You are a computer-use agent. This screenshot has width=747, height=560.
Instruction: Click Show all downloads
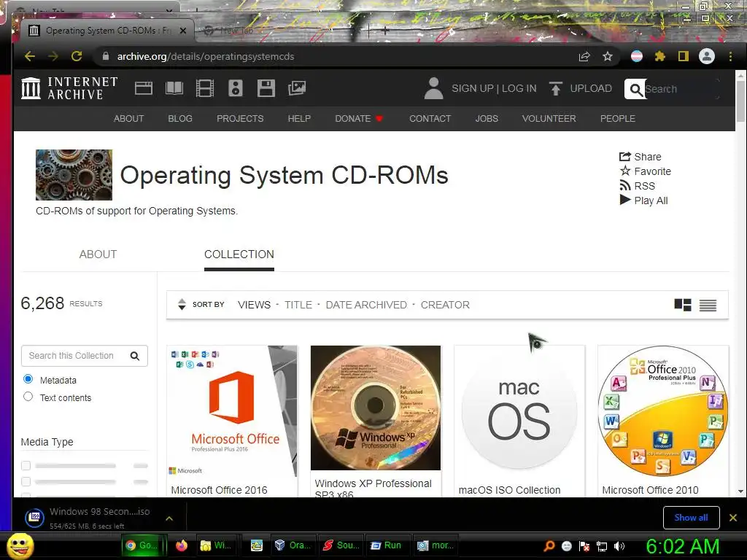pos(691,518)
